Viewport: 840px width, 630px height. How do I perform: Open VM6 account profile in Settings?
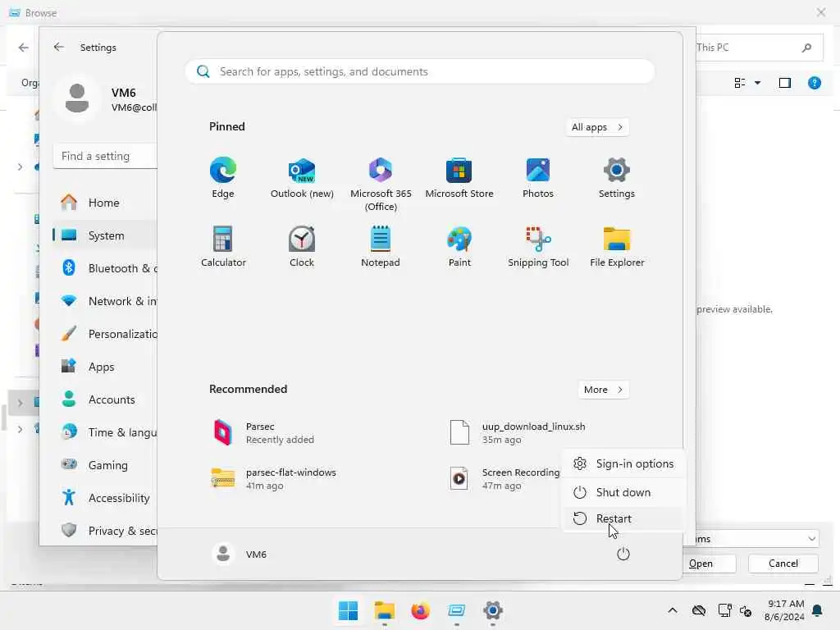click(x=105, y=99)
